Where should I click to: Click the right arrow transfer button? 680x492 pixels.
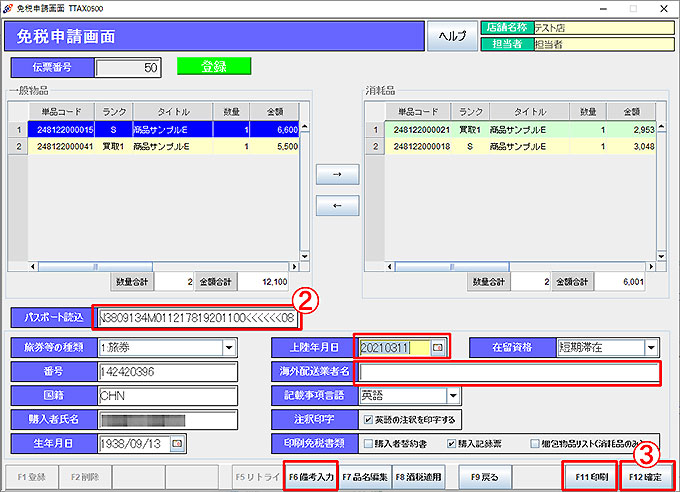[x=335, y=174]
